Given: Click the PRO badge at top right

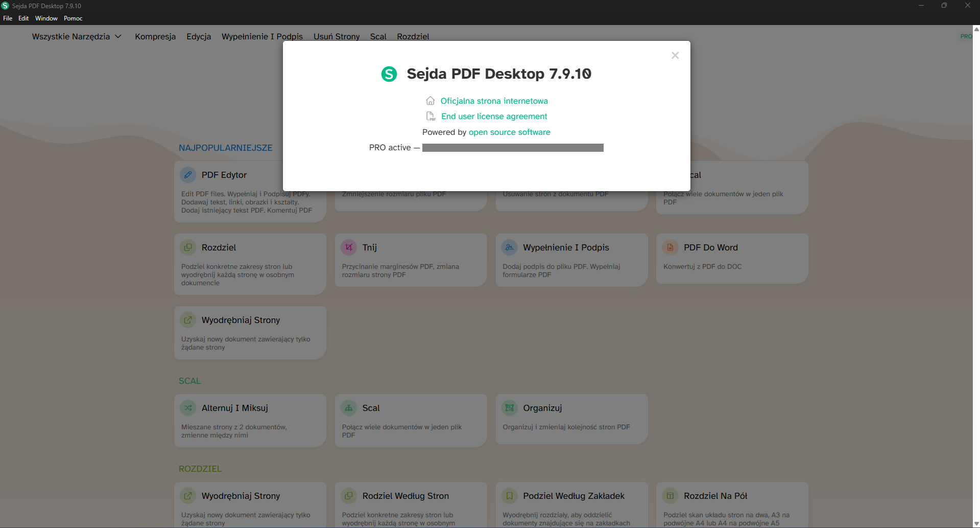Looking at the screenshot, I should [x=966, y=36].
